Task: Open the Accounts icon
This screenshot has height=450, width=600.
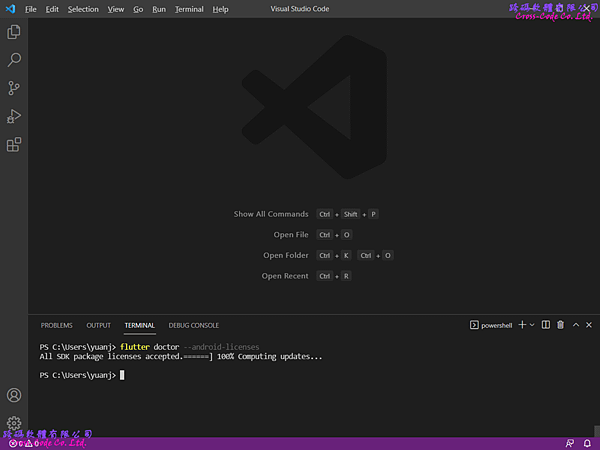Action: (x=14, y=395)
